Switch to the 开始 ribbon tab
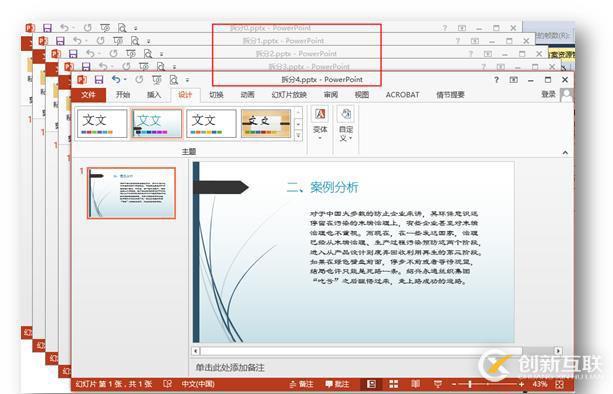 (x=123, y=95)
